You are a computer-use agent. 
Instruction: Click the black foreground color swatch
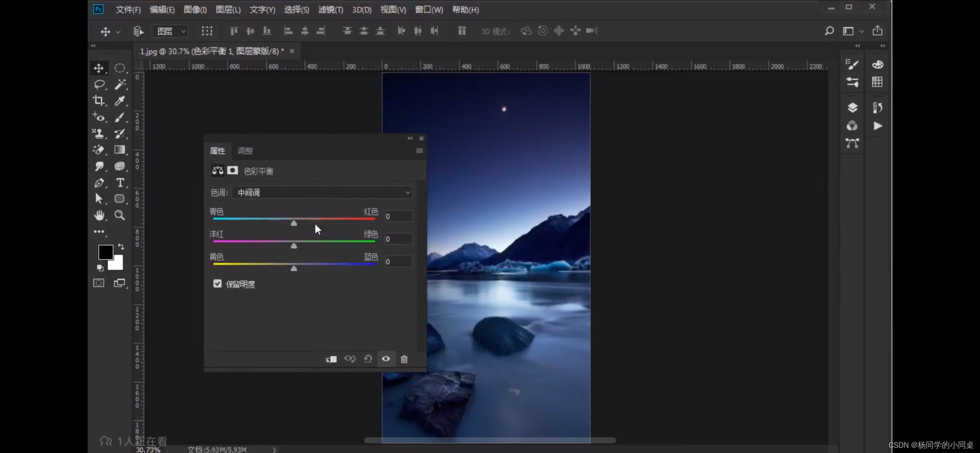(x=105, y=252)
